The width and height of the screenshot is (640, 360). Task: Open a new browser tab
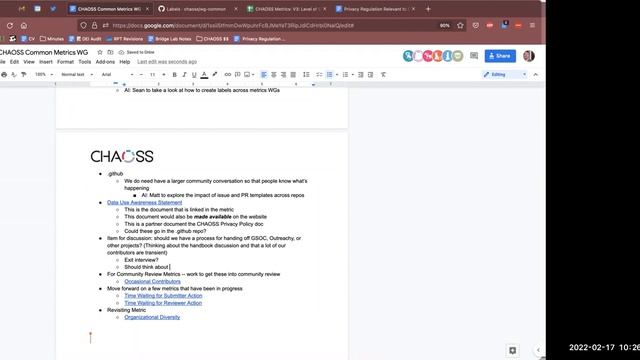click(x=428, y=9)
